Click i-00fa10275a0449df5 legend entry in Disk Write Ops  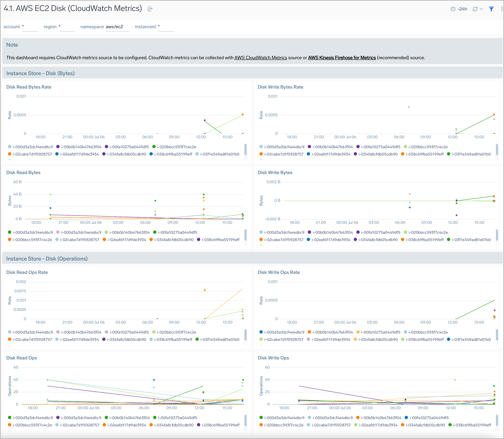(427, 418)
